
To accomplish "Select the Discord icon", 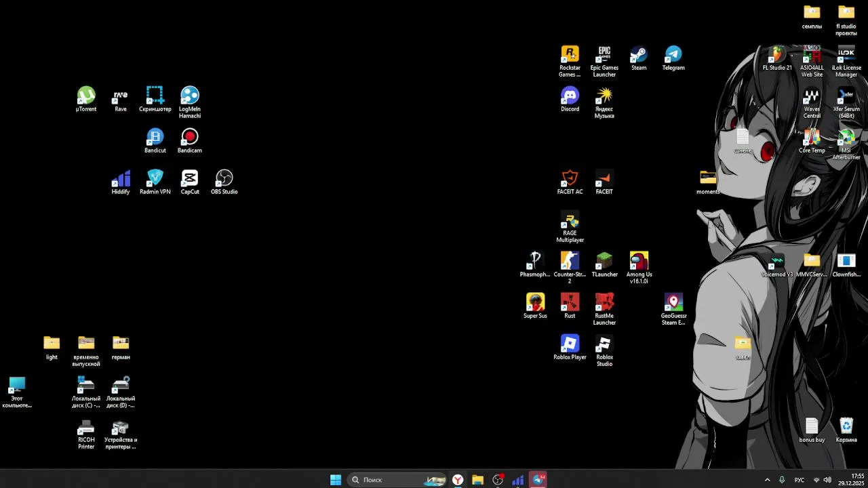I will pyautogui.click(x=570, y=99).
